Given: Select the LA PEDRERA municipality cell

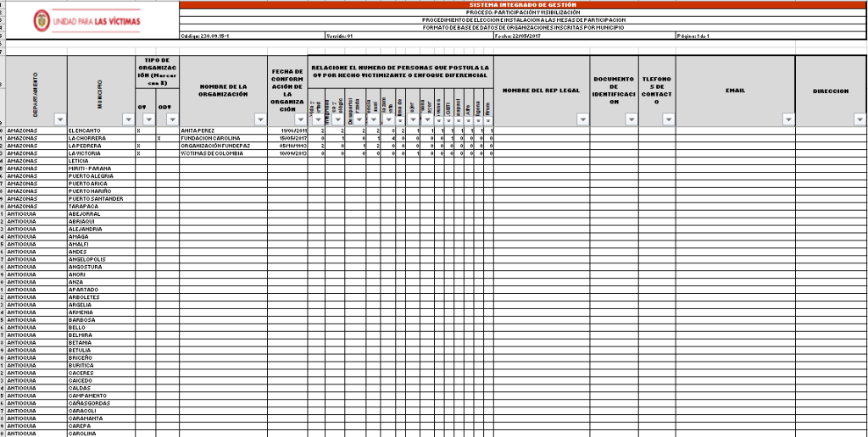Looking at the screenshot, I should point(102,146).
